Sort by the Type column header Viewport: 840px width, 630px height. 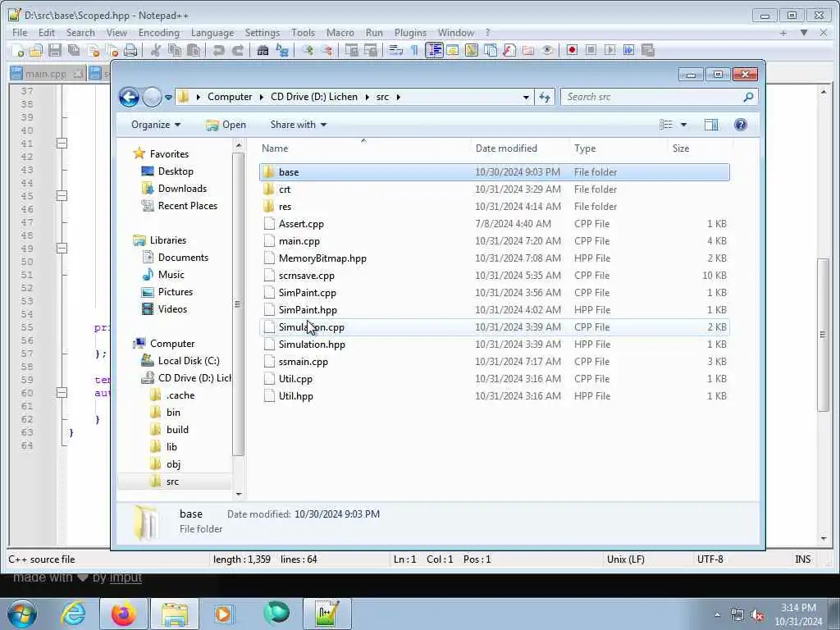[619, 148]
